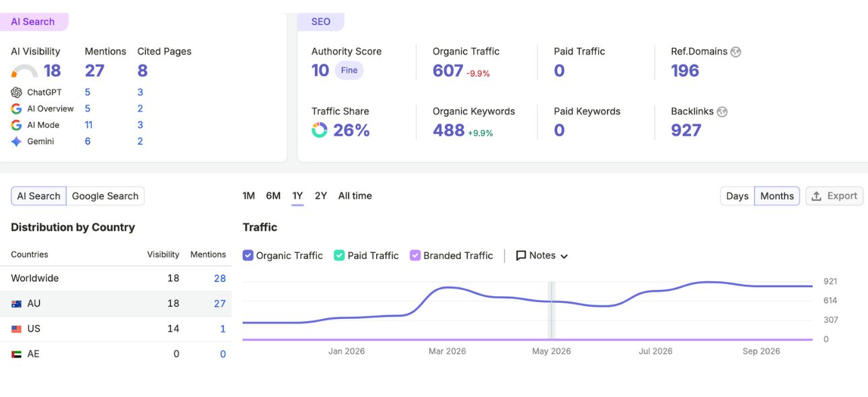Click the Traffic Share 26% value

coord(352,130)
